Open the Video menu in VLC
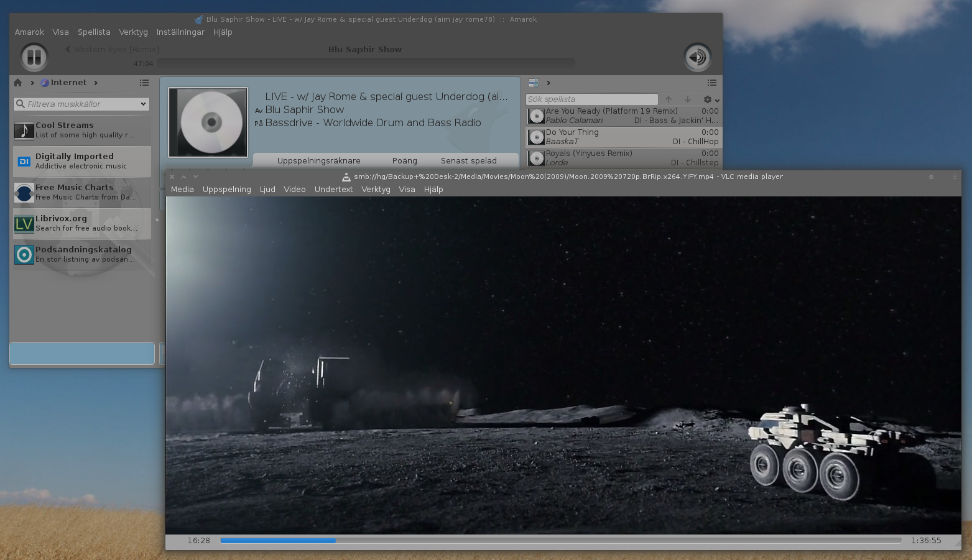The width and height of the screenshot is (972, 560). coord(295,189)
